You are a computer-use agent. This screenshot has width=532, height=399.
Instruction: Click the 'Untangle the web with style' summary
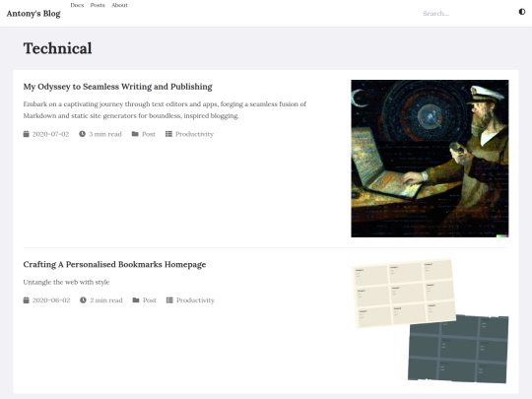67,282
